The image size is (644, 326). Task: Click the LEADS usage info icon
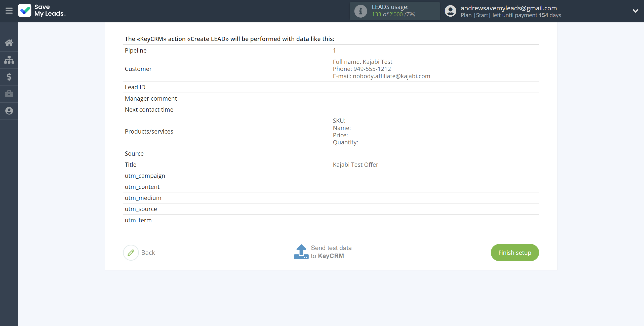(360, 11)
